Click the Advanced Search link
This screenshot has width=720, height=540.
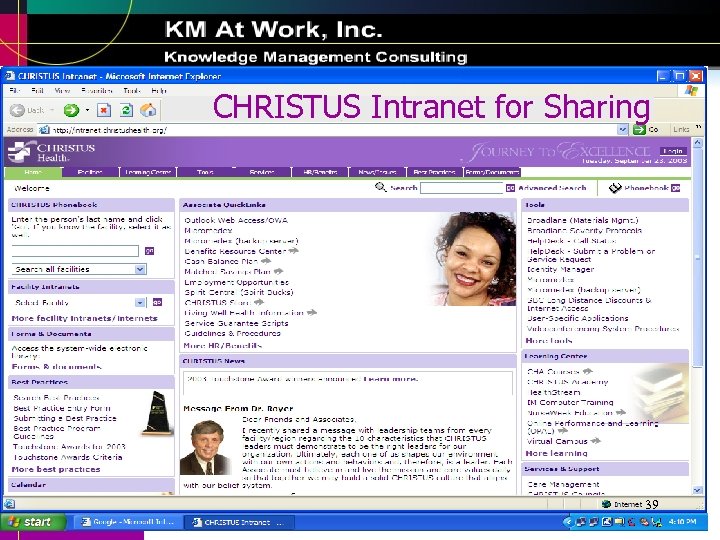[552, 188]
